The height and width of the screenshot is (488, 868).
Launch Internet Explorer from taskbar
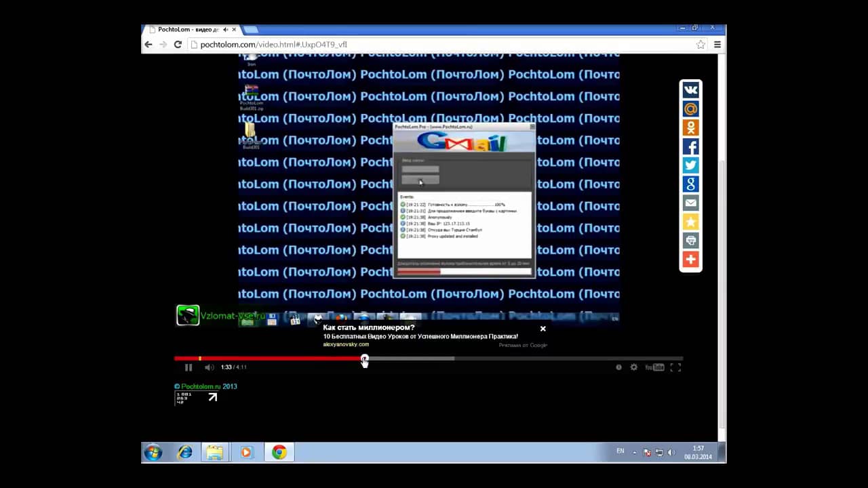(x=184, y=453)
